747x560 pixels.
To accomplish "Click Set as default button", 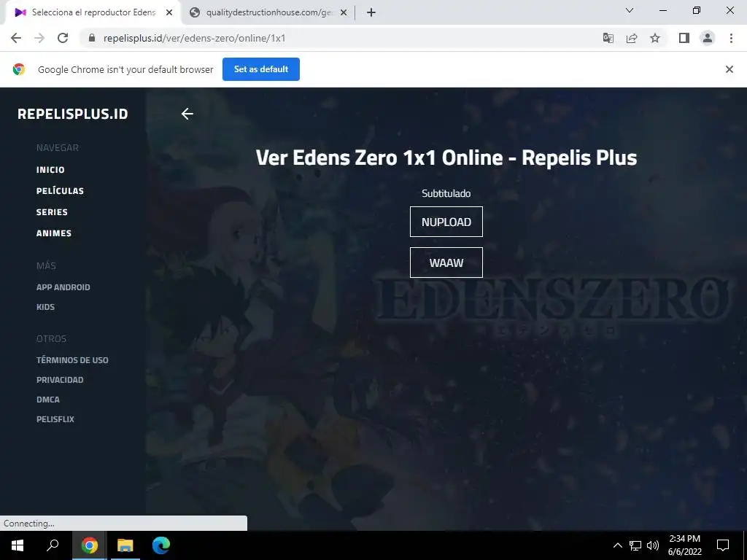I will pos(261,69).
